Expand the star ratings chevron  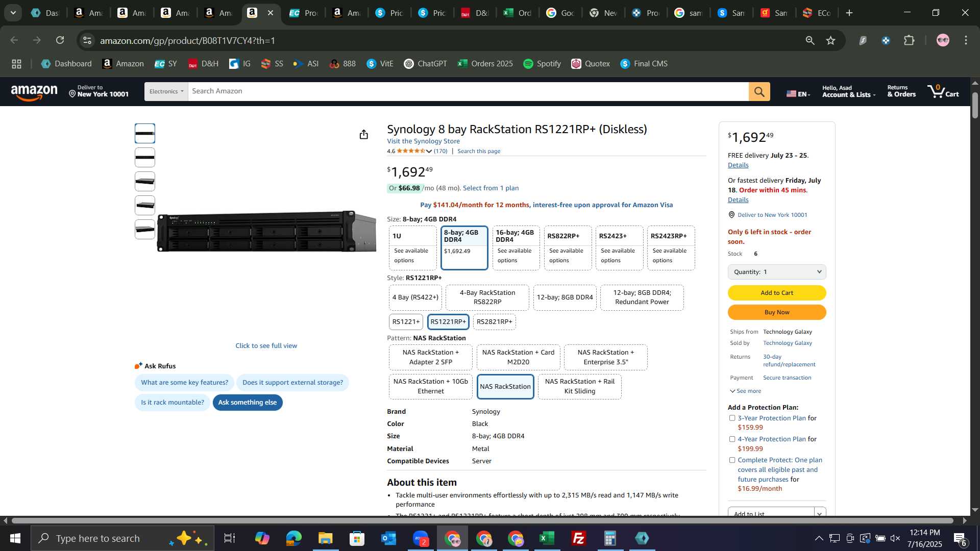(x=429, y=152)
